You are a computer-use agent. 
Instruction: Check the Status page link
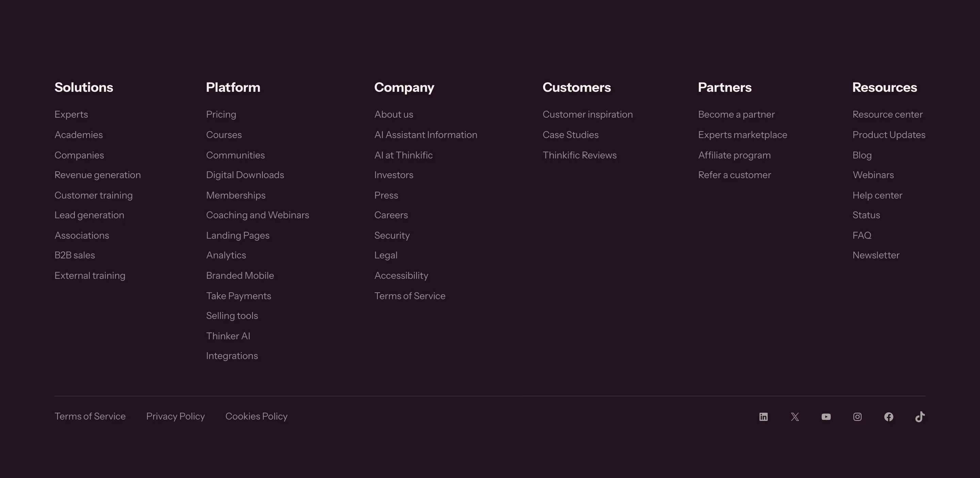click(866, 215)
